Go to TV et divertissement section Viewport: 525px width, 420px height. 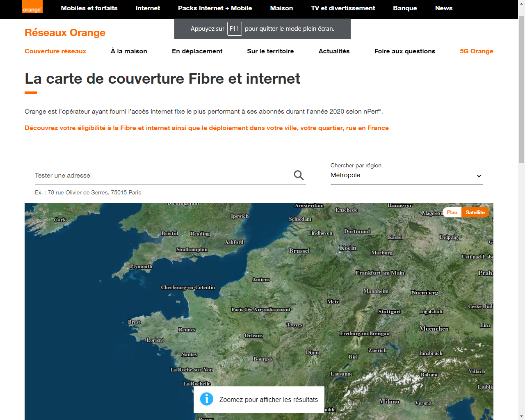343,8
